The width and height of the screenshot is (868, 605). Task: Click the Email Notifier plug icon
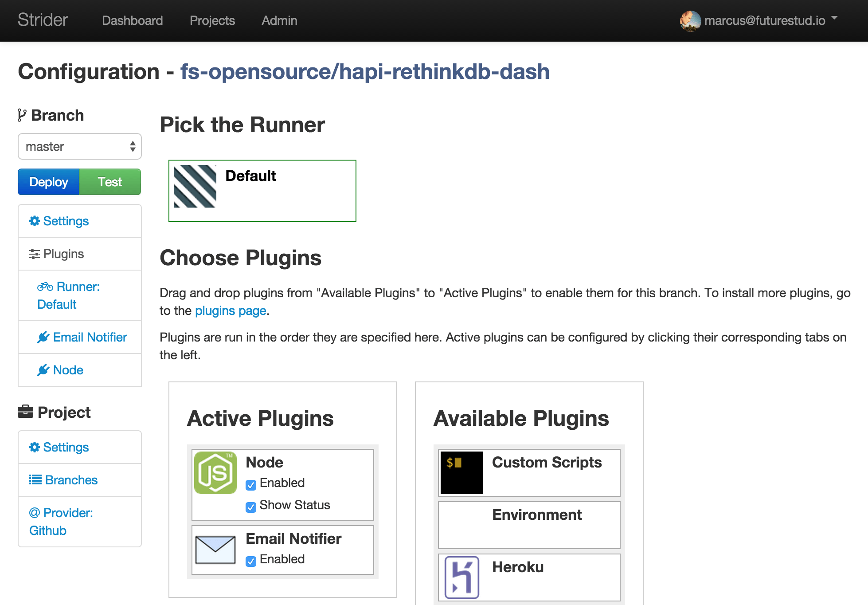coord(43,338)
